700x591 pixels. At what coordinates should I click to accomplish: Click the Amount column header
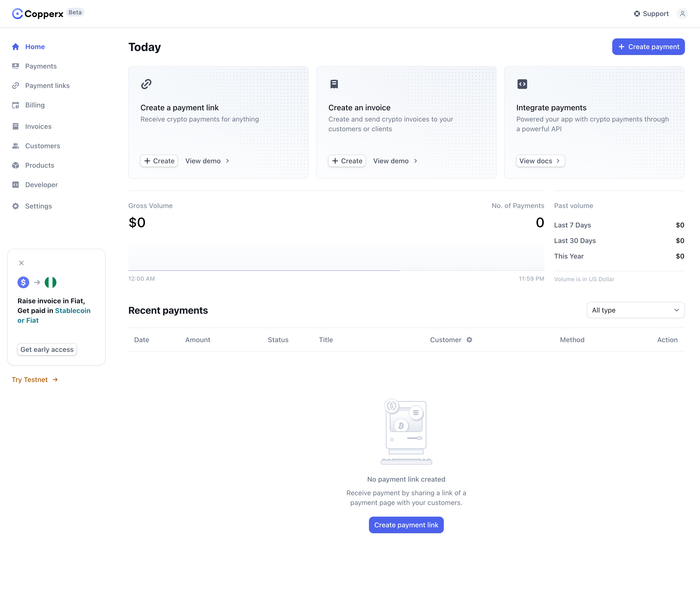[198, 340]
